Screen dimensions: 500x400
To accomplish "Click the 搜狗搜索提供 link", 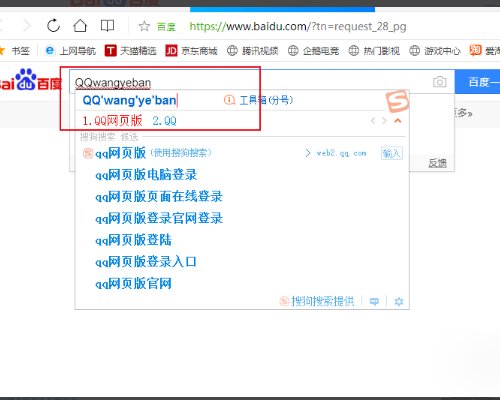I will [x=317, y=301].
